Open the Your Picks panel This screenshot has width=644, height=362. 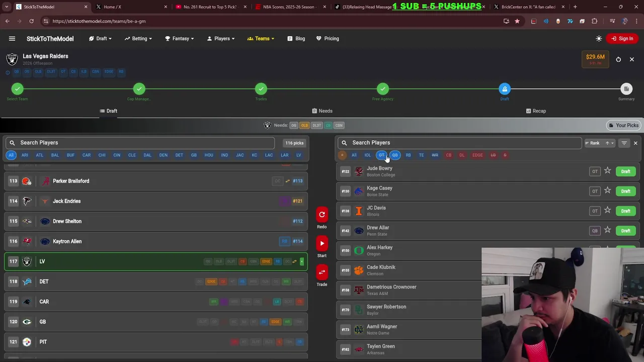click(623, 125)
